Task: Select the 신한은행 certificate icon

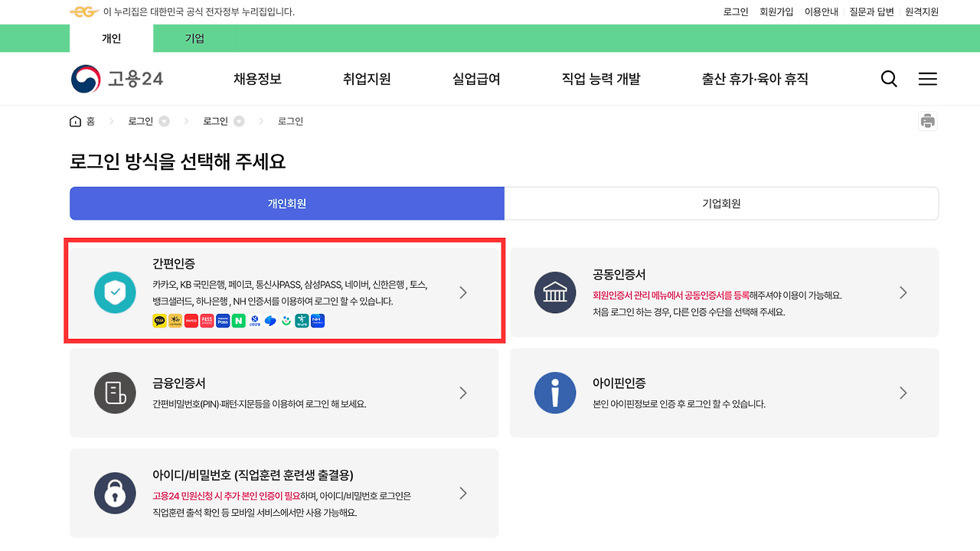Action: click(254, 321)
